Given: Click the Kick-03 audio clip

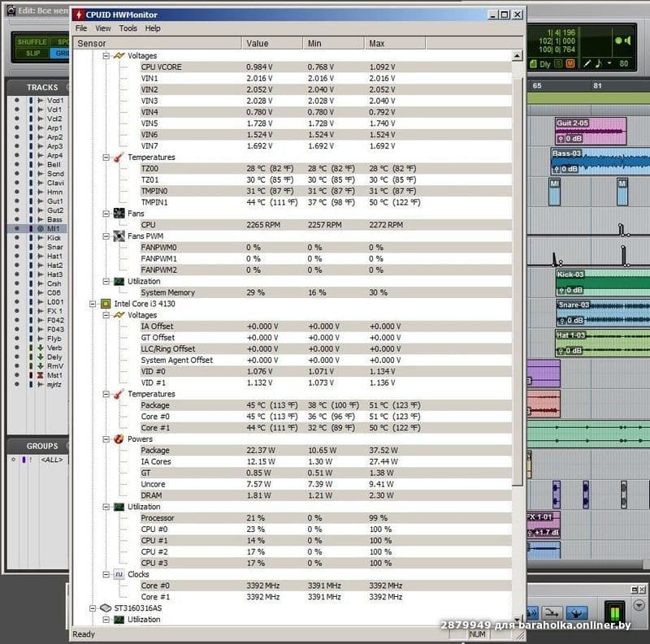Looking at the screenshot, I should (x=603, y=283).
